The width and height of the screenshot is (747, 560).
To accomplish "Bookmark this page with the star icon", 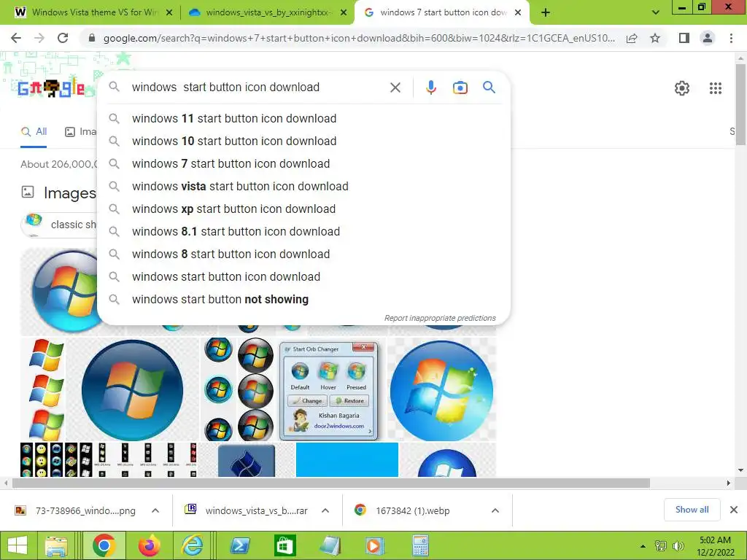I will (x=655, y=38).
